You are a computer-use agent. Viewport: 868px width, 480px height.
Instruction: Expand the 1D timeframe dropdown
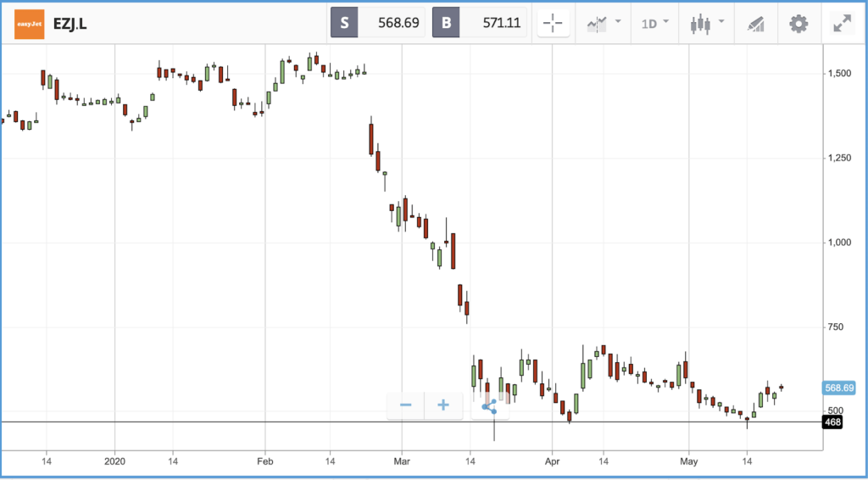pyautogui.click(x=655, y=23)
